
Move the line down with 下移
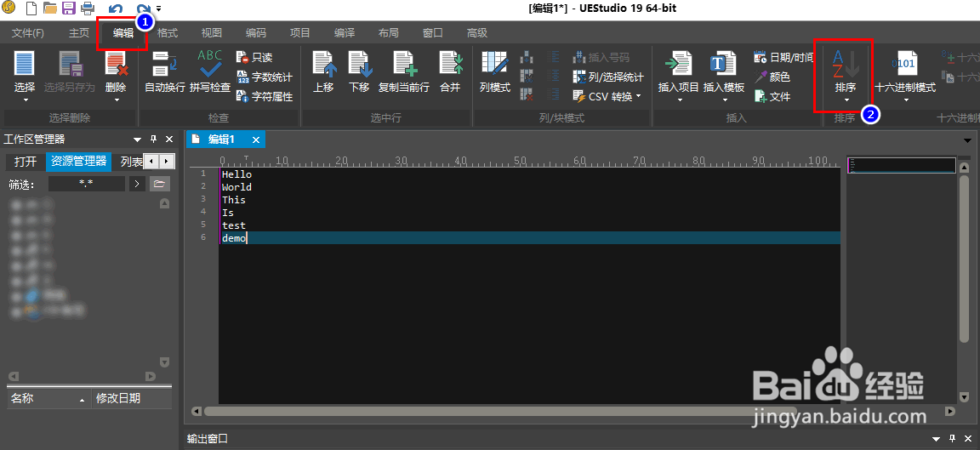tap(359, 72)
